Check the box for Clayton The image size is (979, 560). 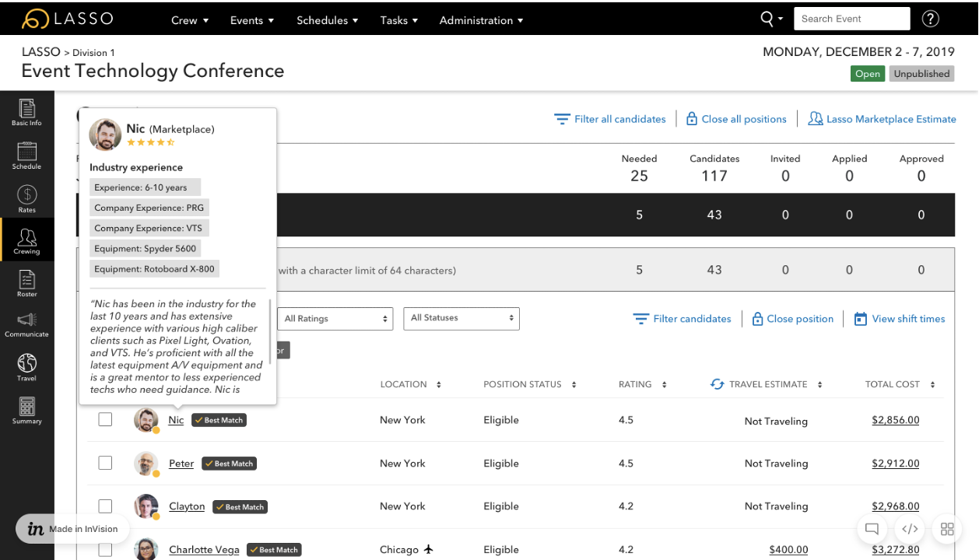(105, 506)
